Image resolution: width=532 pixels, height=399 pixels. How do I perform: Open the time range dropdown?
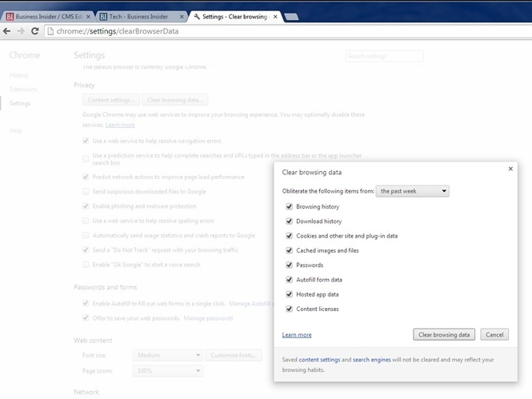pos(413,191)
